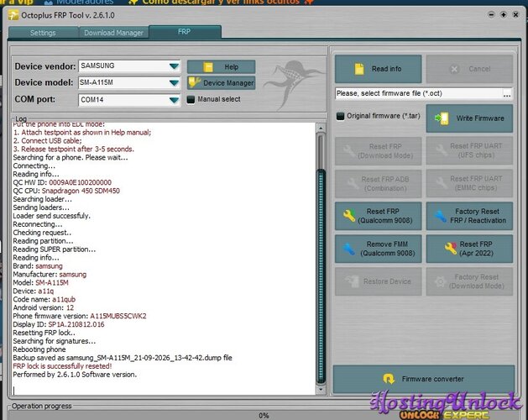Click the wrench icon on Reset FRP UART (UFS chips)

pos(441,150)
